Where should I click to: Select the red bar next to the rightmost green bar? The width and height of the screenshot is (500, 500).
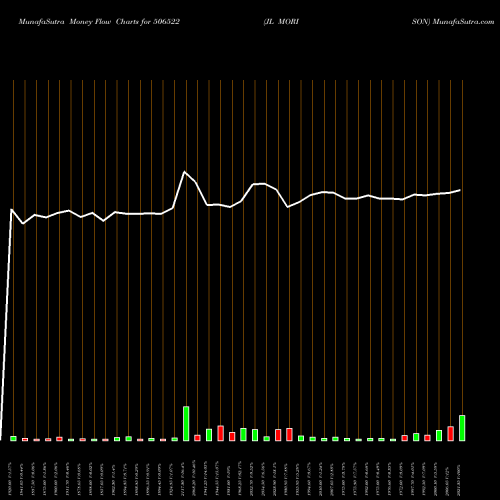[x=450, y=433]
